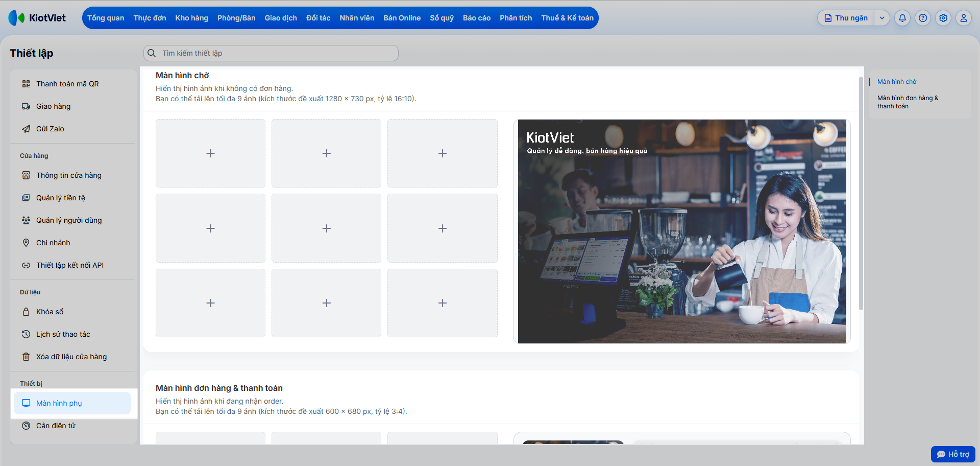This screenshot has height=466, width=980.
Task: Click the monitor icon for Màn hình phụ
Action: coord(26,403)
